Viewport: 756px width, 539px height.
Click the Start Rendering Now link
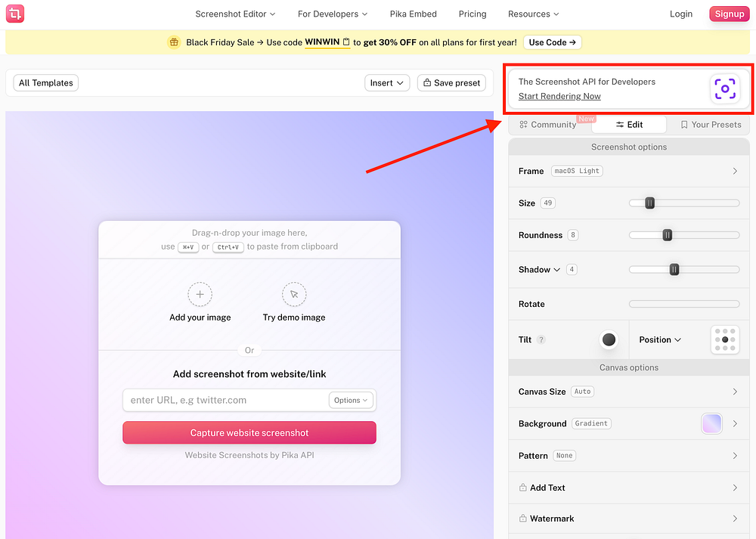coord(559,96)
